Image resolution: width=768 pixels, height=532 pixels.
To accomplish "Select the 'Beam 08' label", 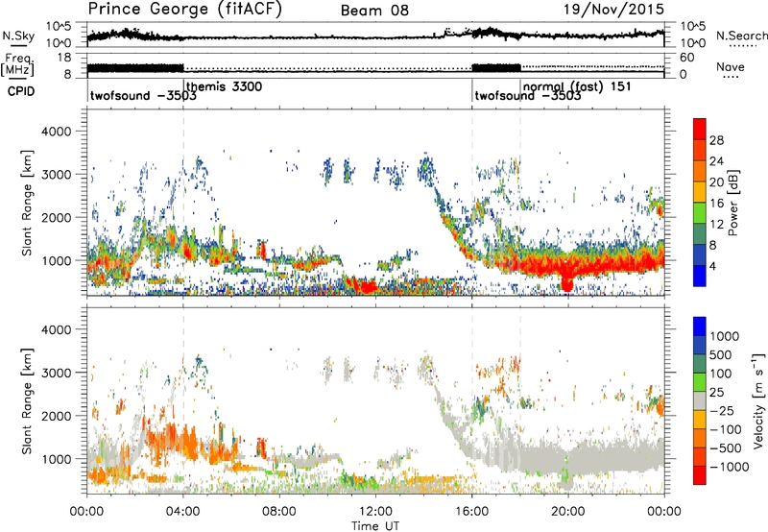I will tap(374, 11).
